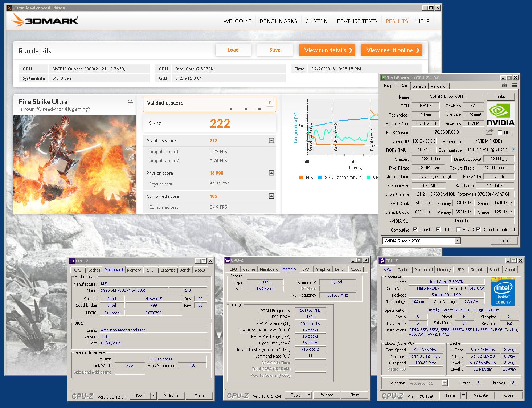Click the 3DMark logo in the header
The width and height of the screenshot is (532, 408).
(45, 20)
